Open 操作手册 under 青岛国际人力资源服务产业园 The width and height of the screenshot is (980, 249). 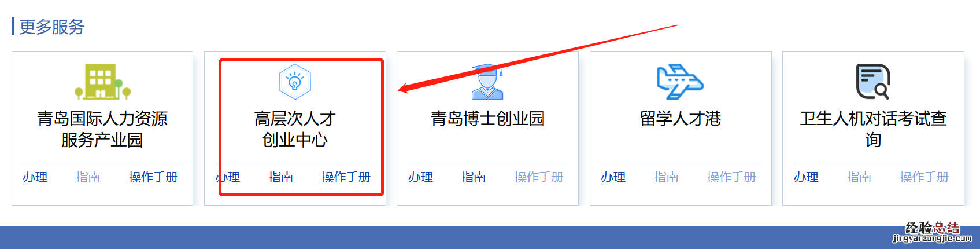[153, 177]
